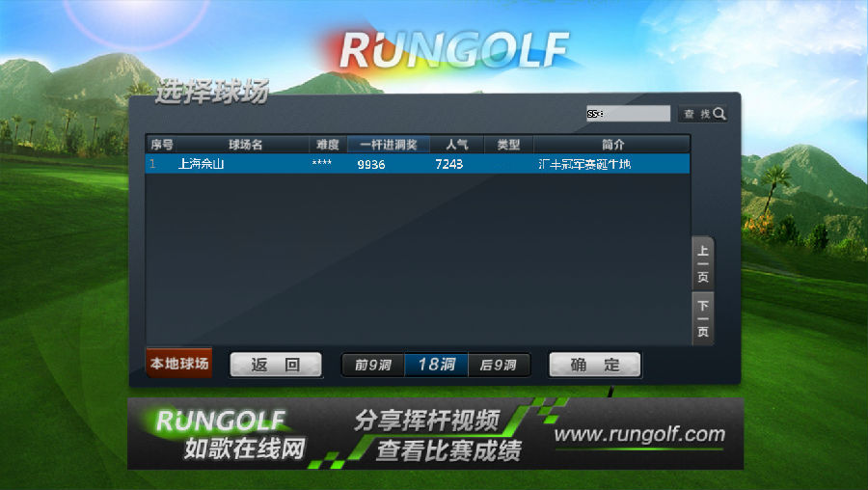Click the 一杆进洞奖 column header
This screenshot has height=490, width=868.
(388, 145)
